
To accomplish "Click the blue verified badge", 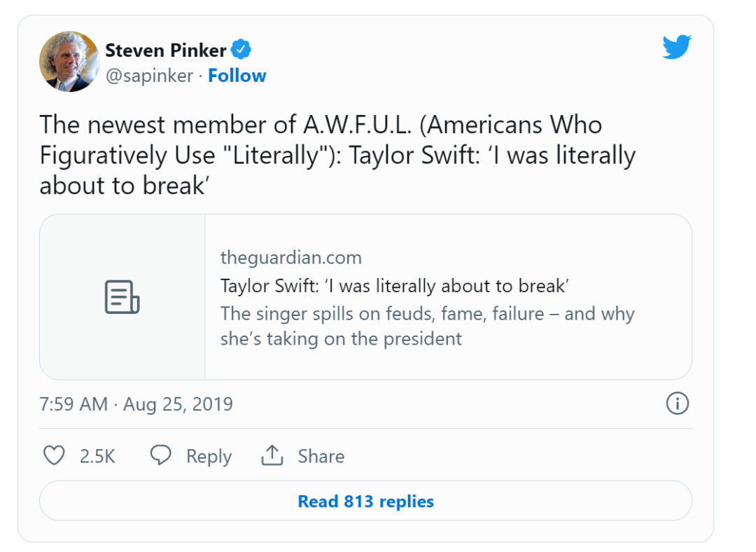I will pos(241,50).
